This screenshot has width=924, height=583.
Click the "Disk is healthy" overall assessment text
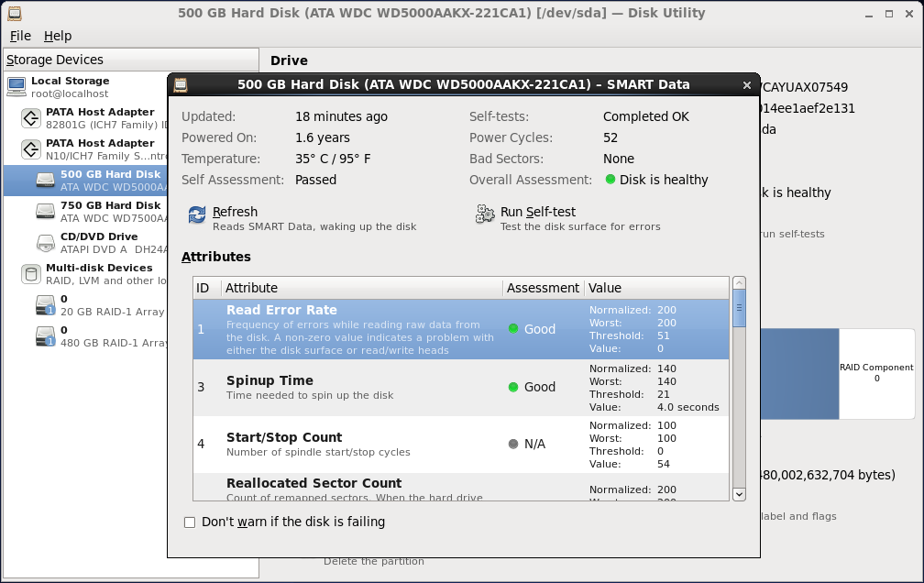coord(664,180)
